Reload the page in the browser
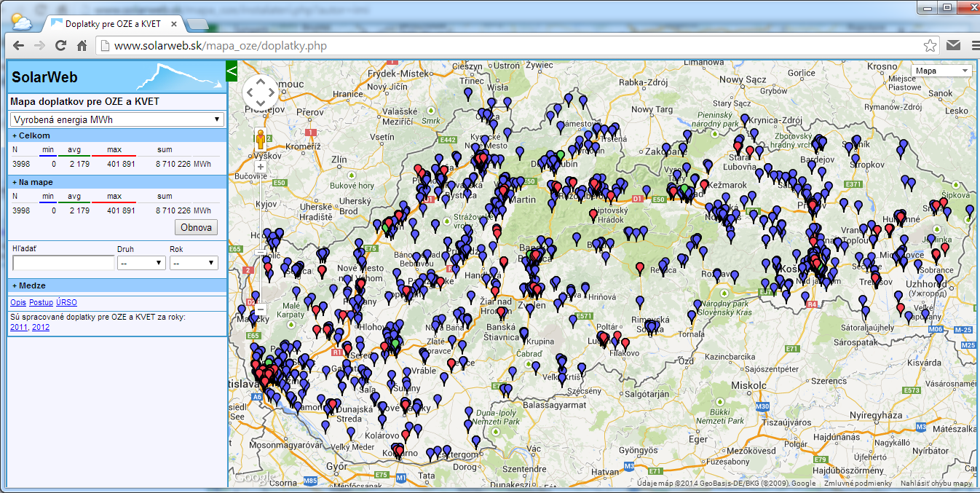980x493 pixels. pyautogui.click(x=61, y=46)
